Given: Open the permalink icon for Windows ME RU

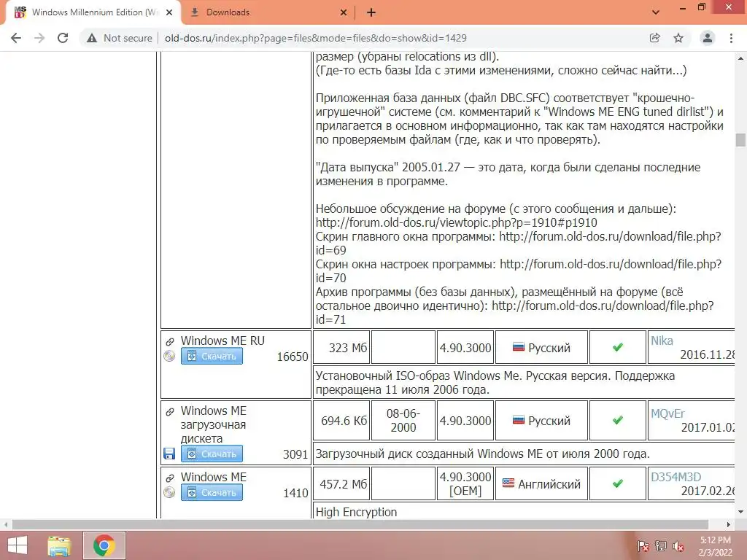Looking at the screenshot, I should (169, 341).
